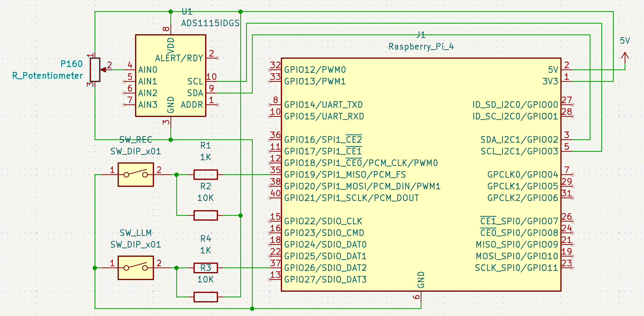
Task: Click the 5V power arrow symbol
Action: [x=625, y=58]
